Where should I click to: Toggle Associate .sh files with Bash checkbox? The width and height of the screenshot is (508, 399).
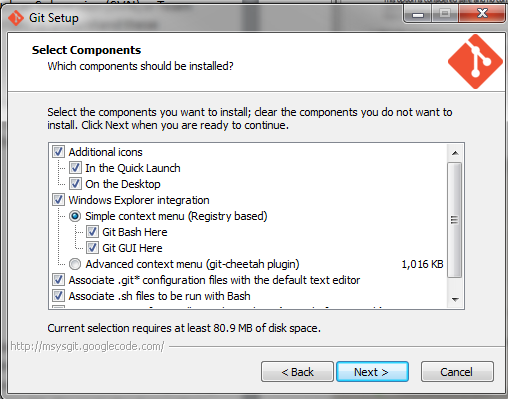pyautogui.click(x=58, y=296)
